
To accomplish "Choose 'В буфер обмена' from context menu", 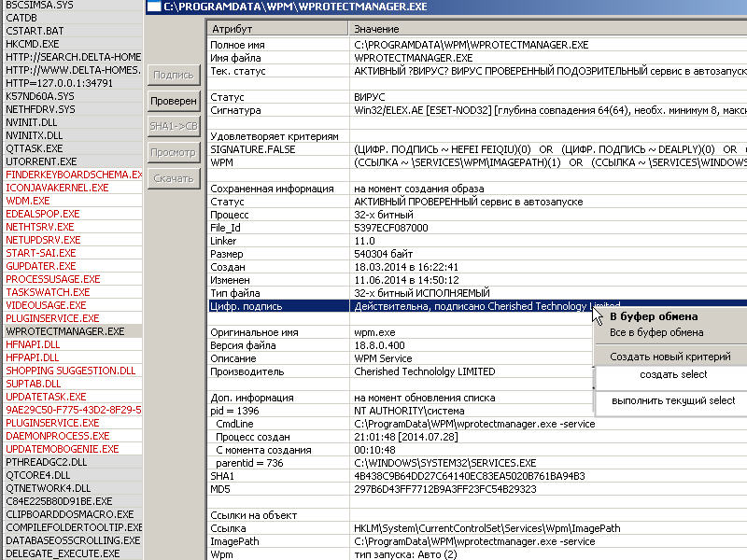I will (654, 316).
